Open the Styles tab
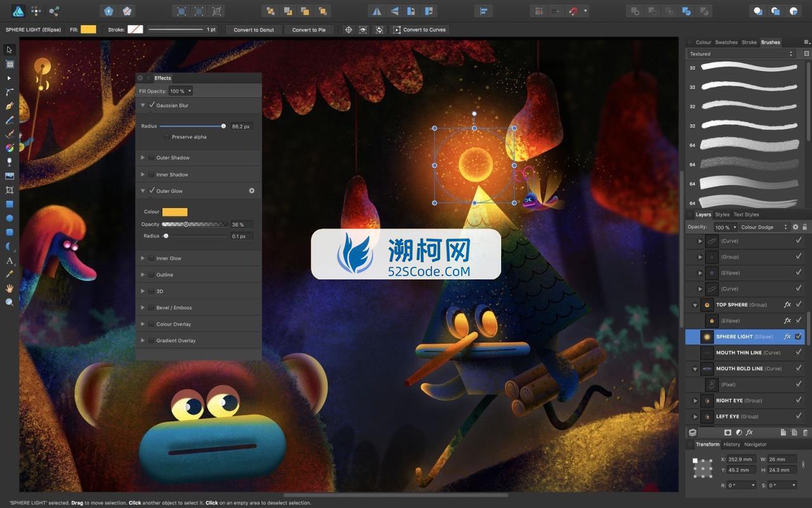 tap(722, 215)
